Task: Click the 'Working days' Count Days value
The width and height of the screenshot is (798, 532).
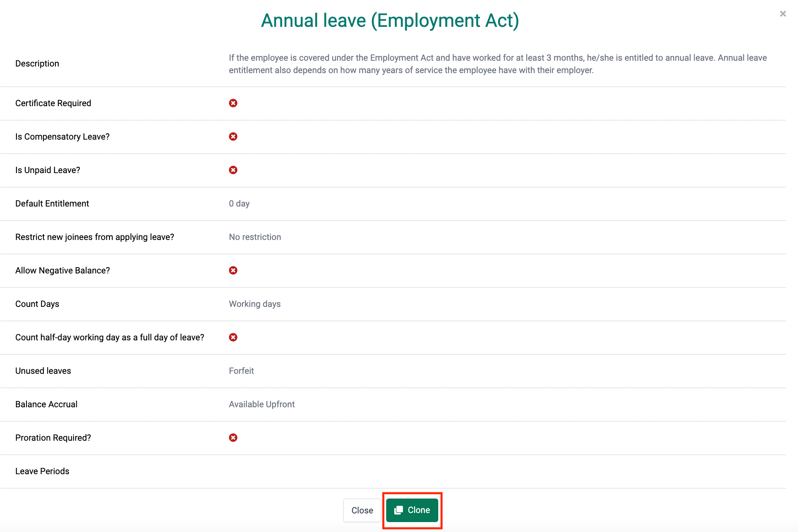Action: (x=254, y=304)
